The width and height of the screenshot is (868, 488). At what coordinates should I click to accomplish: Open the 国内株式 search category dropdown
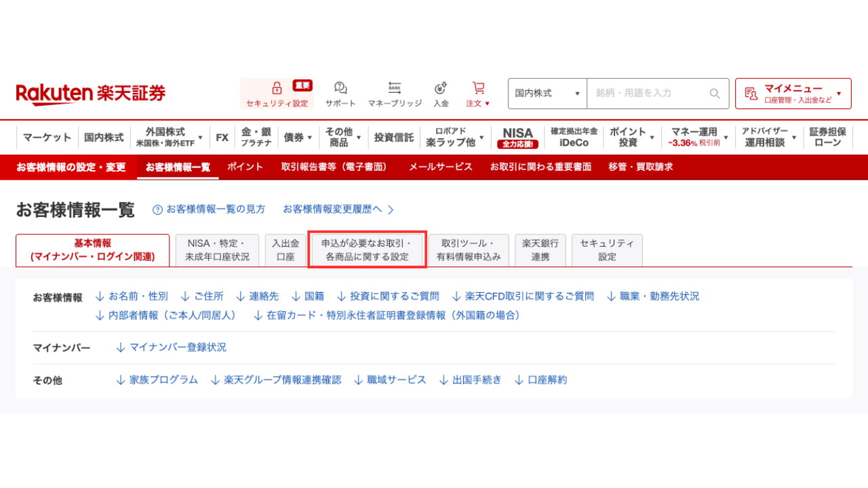click(x=547, y=94)
